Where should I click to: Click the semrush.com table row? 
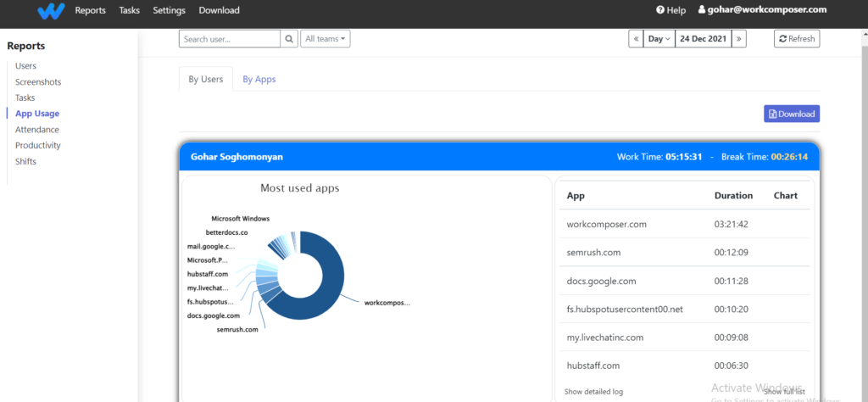684,253
